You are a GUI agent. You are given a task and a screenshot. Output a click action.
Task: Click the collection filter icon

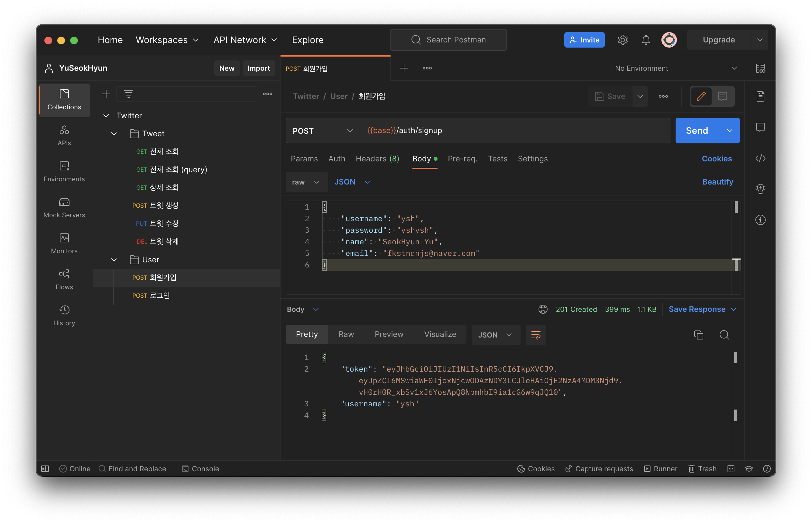(128, 94)
